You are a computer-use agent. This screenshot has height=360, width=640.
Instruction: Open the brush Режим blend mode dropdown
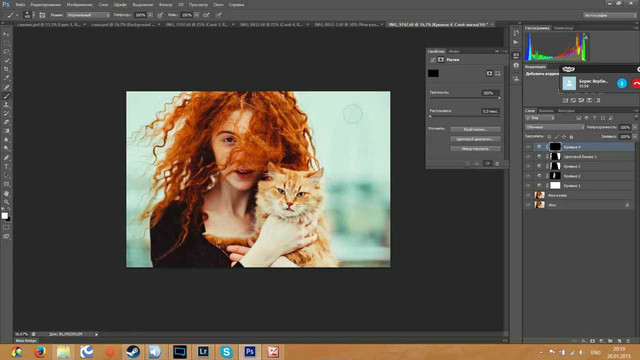88,15
